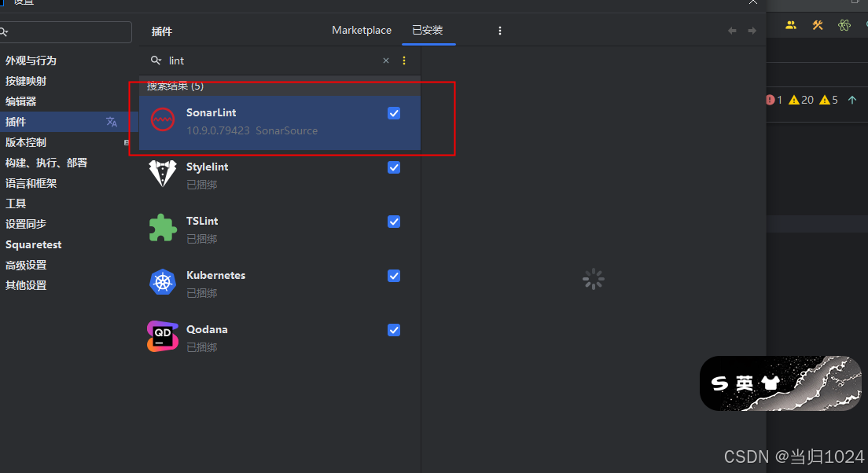868x473 pixels.
Task: Click the translate icon beside 插件
Action: 112,122
